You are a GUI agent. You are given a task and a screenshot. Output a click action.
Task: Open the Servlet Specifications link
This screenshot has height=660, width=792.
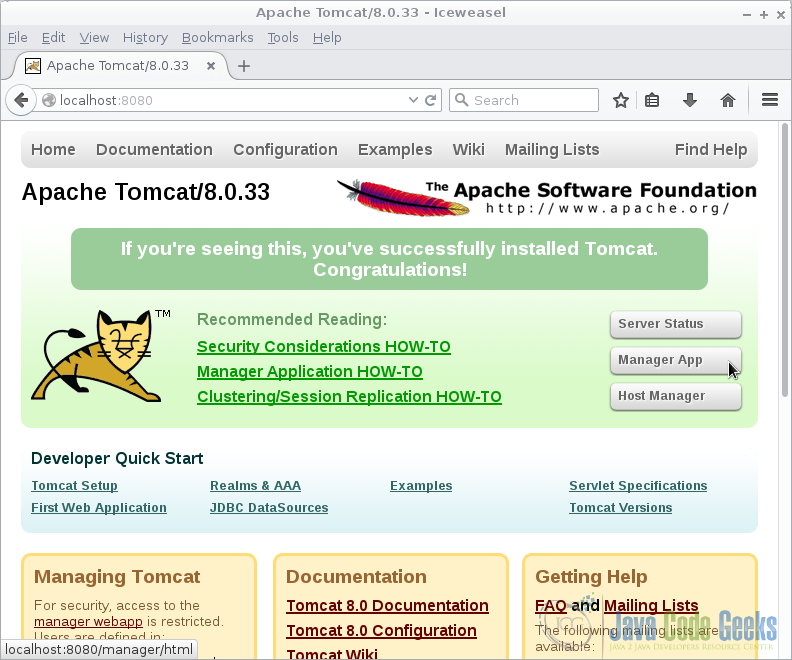pyautogui.click(x=638, y=485)
